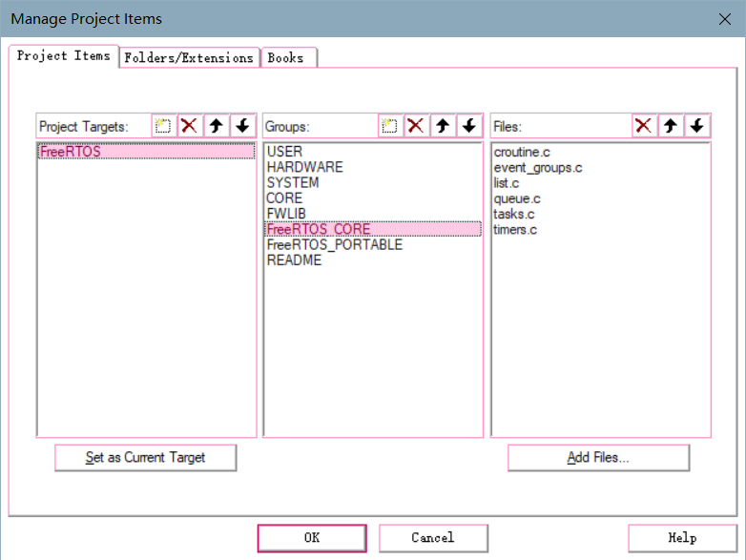This screenshot has height=560, width=746.
Task: Confirm with the OK button
Action: [312, 538]
